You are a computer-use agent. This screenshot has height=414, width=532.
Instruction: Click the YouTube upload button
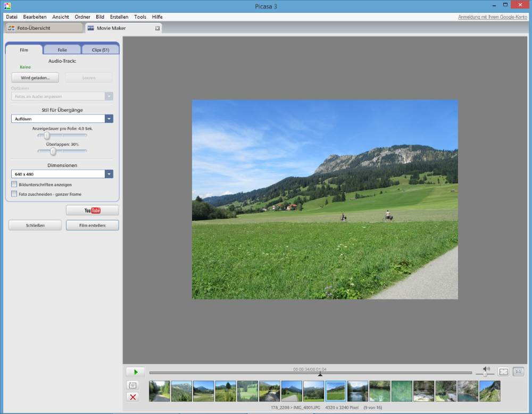(92, 210)
